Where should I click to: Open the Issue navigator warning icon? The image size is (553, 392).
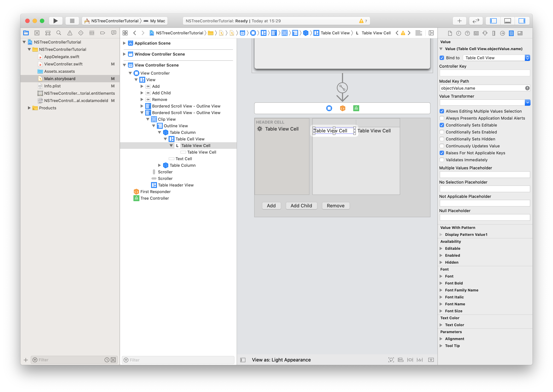[70, 33]
